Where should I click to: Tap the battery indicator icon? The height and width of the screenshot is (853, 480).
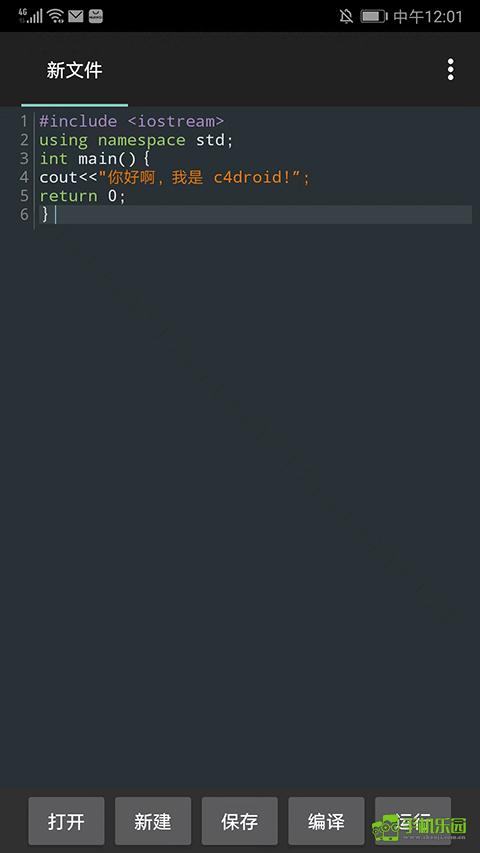click(373, 16)
